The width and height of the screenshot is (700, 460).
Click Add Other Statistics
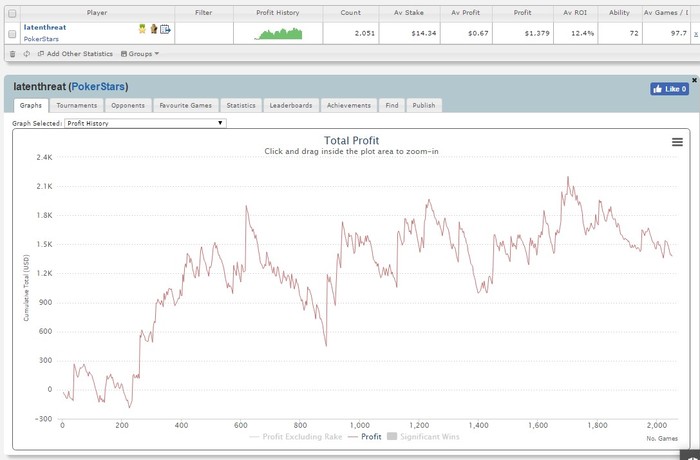coord(75,54)
